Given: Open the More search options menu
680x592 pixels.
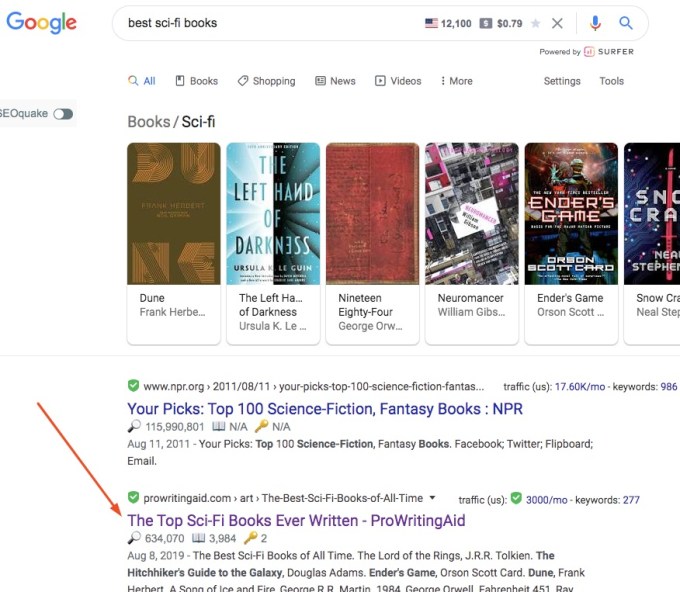Looking at the screenshot, I should point(454,81).
